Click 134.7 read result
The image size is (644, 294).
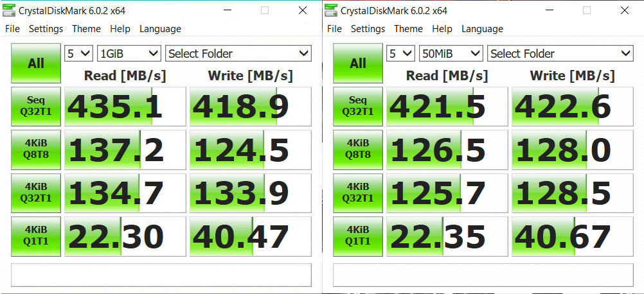[x=125, y=193]
